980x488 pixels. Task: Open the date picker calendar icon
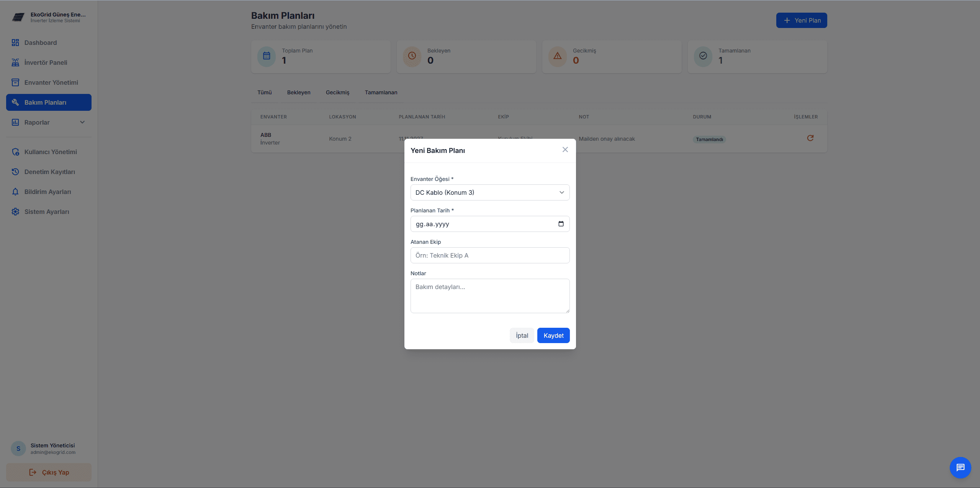click(x=561, y=224)
